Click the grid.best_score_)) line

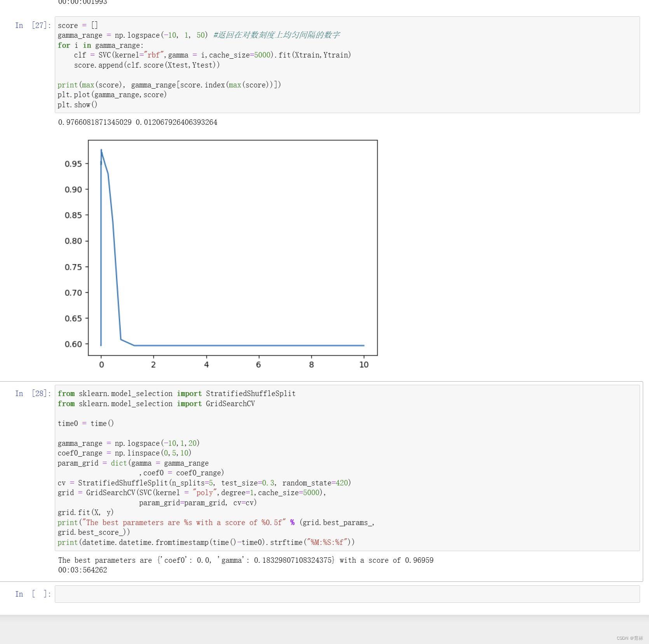[94, 532]
